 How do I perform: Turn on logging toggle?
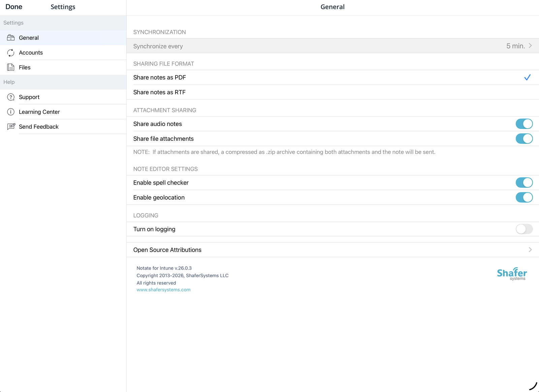pyautogui.click(x=524, y=229)
